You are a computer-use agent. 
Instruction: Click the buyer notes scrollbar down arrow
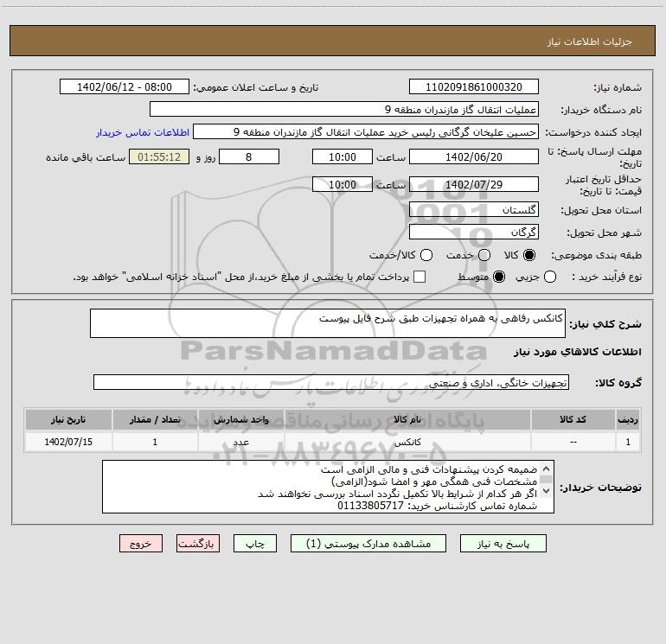pos(547,491)
